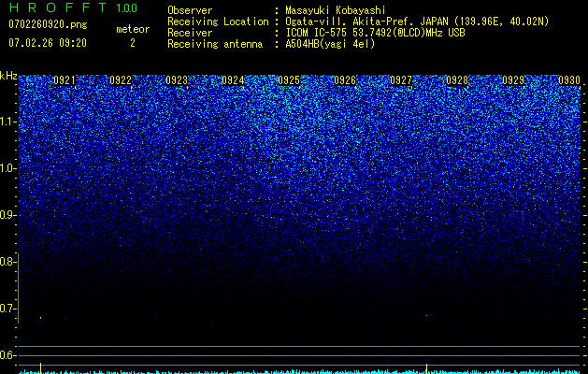Click the Receiver label
588x374 pixels.
click(x=190, y=33)
